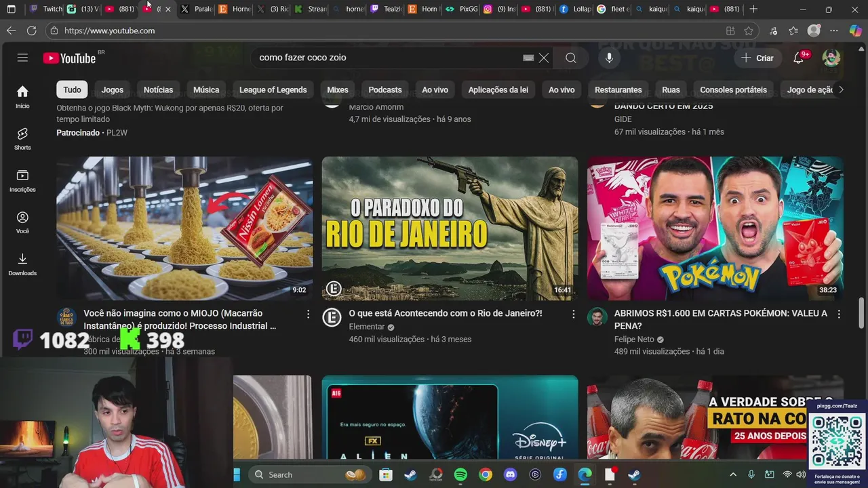Open ABRIMOS R$1.600 EM CARTAS POKÉMON title
This screenshot has width=868, height=488.
721,319
